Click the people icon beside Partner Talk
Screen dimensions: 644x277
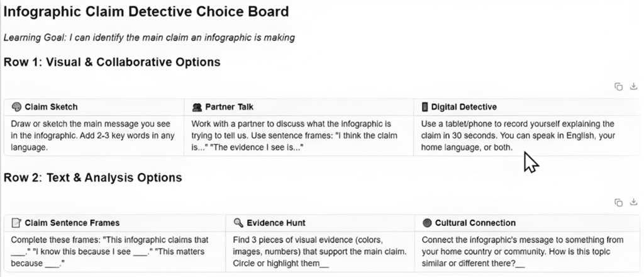pos(196,107)
